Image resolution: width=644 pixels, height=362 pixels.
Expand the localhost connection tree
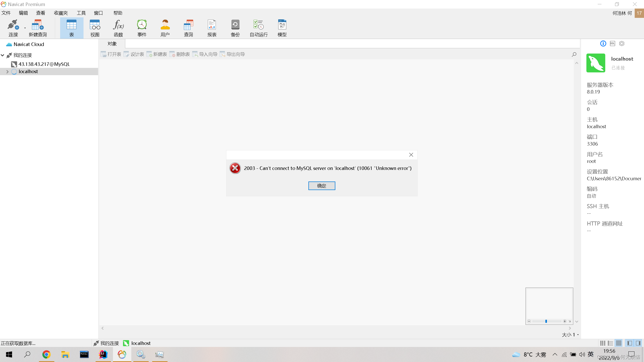[x=7, y=71]
